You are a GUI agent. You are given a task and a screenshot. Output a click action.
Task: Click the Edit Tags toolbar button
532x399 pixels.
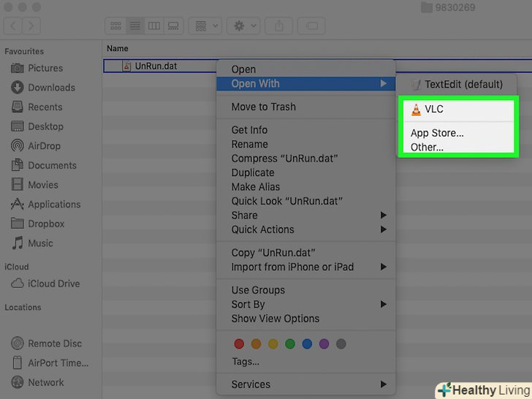[x=311, y=26]
